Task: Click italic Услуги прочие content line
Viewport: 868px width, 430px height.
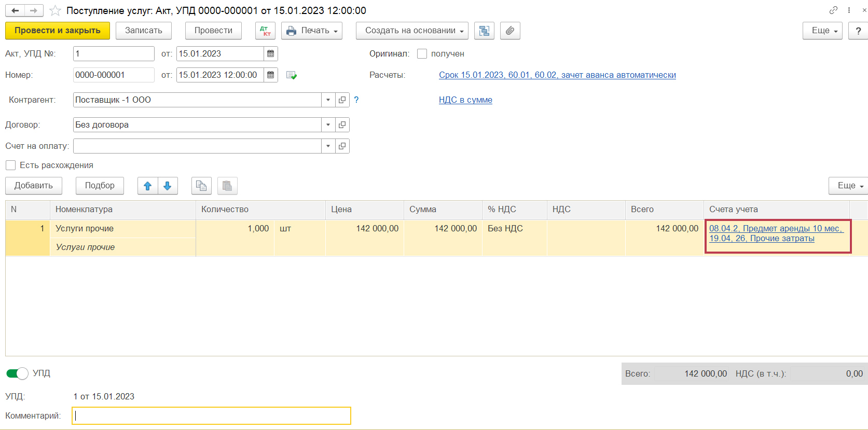Action: click(123, 247)
